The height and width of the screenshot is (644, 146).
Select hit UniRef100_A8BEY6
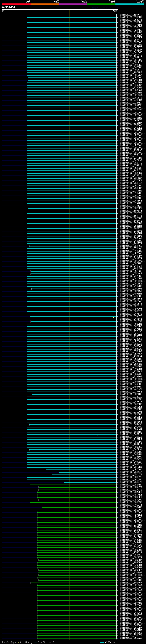point(131,477)
